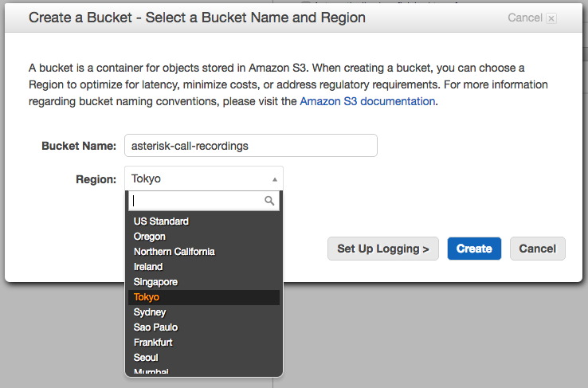Select Seoul from the region list

coord(146,358)
